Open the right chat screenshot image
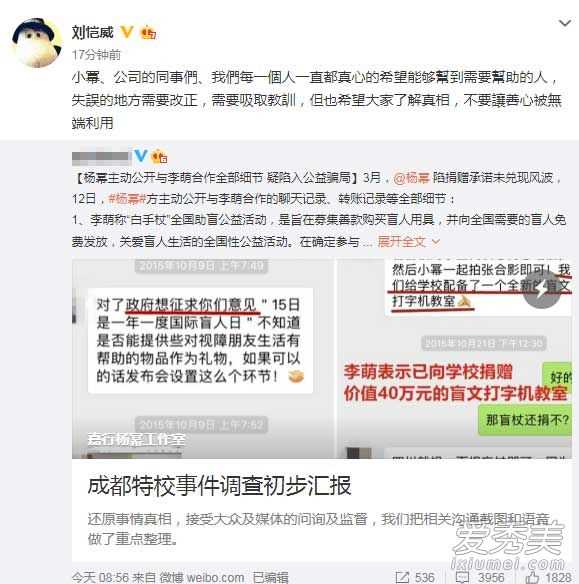The image size is (579, 584). (x=454, y=359)
